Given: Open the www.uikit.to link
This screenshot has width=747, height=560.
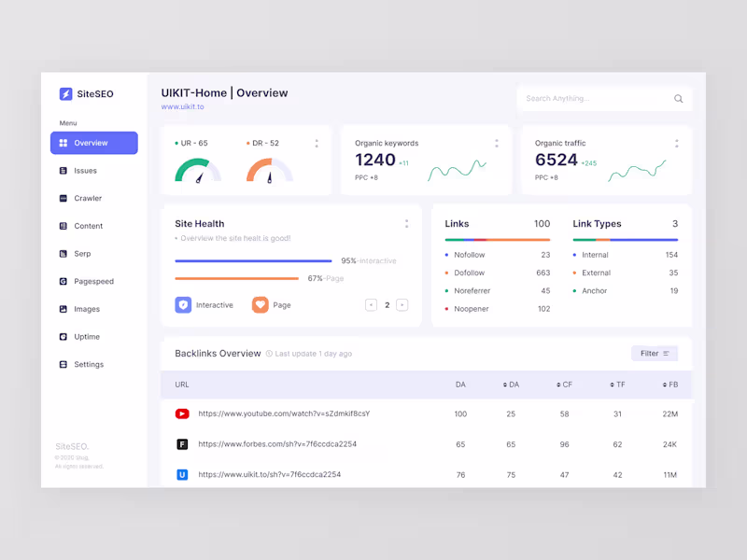Looking at the screenshot, I should [182, 106].
